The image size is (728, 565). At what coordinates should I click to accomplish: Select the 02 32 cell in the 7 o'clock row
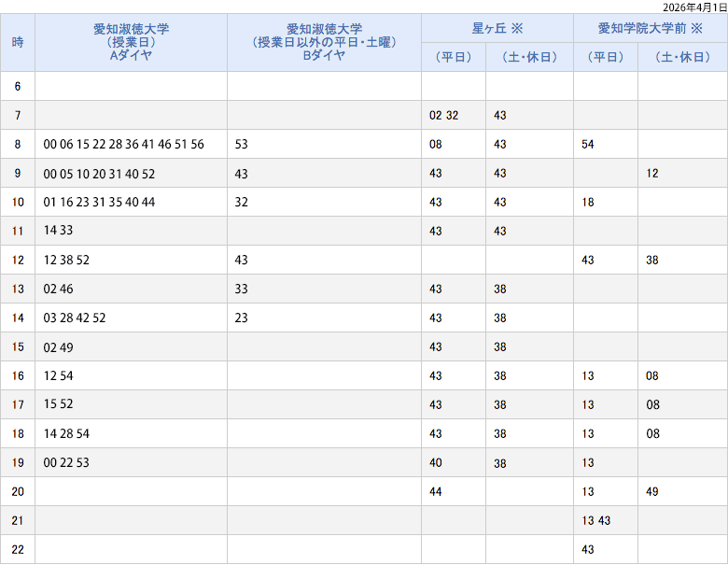(x=443, y=116)
